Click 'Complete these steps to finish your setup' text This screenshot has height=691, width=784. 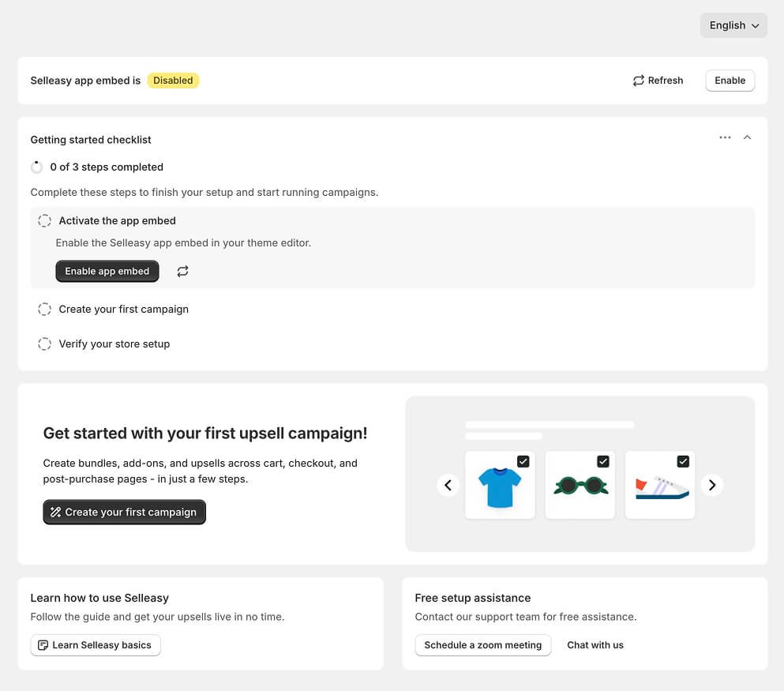pyautogui.click(x=204, y=193)
